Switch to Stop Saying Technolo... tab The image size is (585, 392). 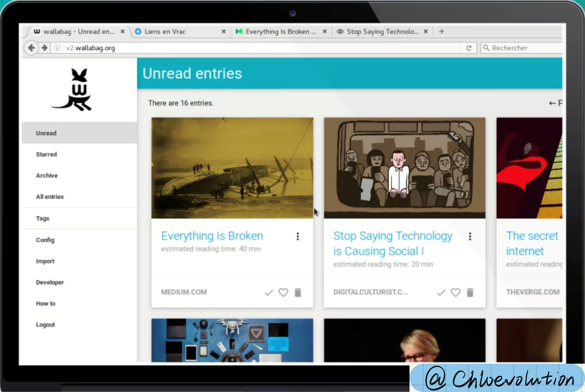[383, 32]
